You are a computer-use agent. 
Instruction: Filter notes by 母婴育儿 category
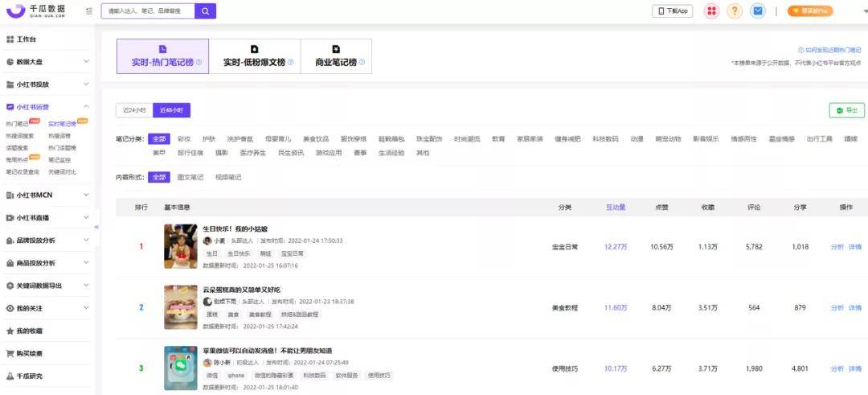[x=278, y=138]
